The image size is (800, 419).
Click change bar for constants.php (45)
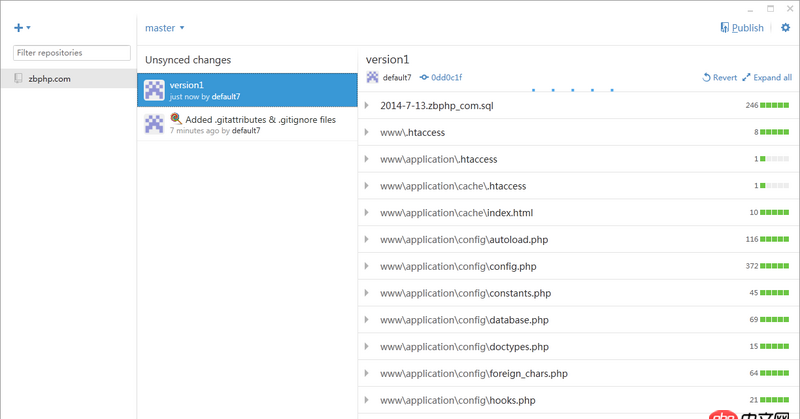pyautogui.click(x=774, y=293)
